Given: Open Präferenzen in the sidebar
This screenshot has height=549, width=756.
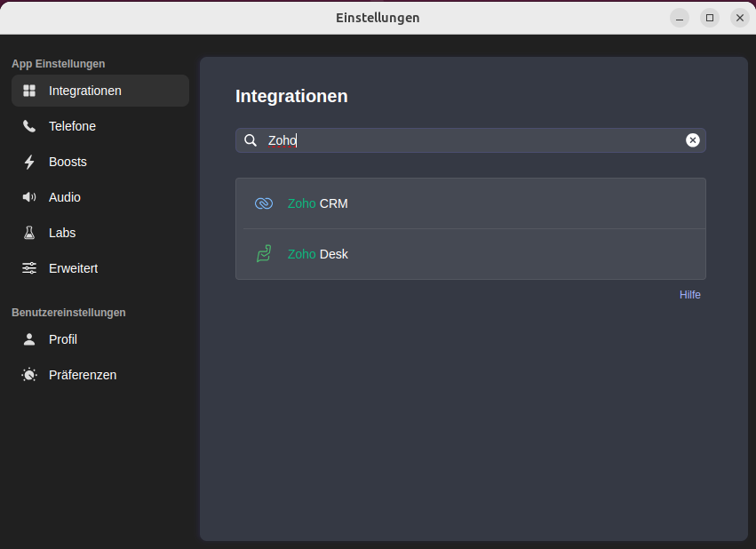Looking at the screenshot, I should coord(100,375).
